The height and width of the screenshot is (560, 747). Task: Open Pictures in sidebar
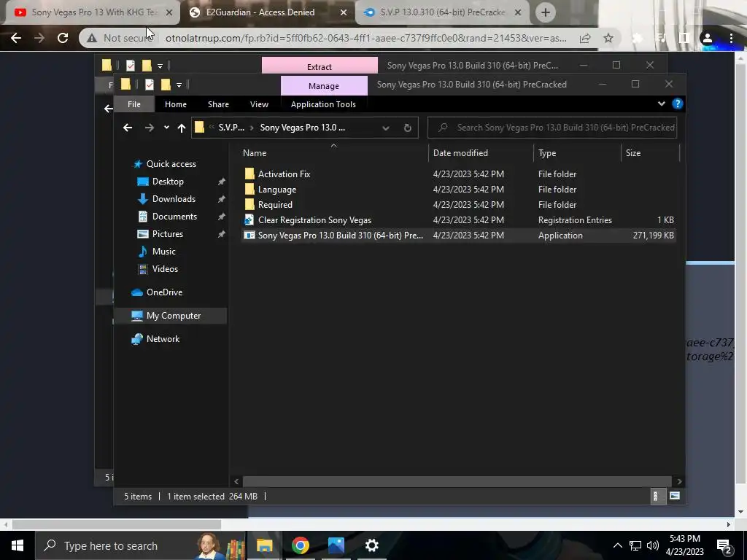[x=167, y=234]
